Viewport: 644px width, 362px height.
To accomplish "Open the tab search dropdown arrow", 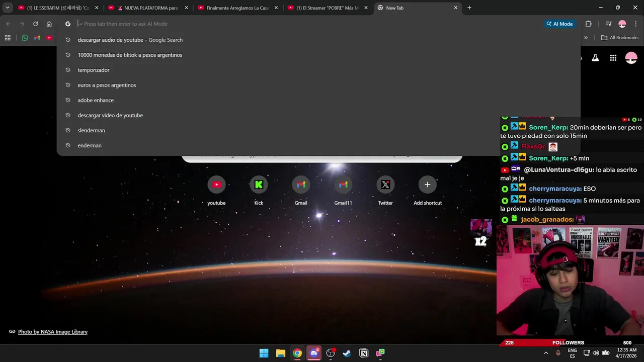I will pos(8,8).
